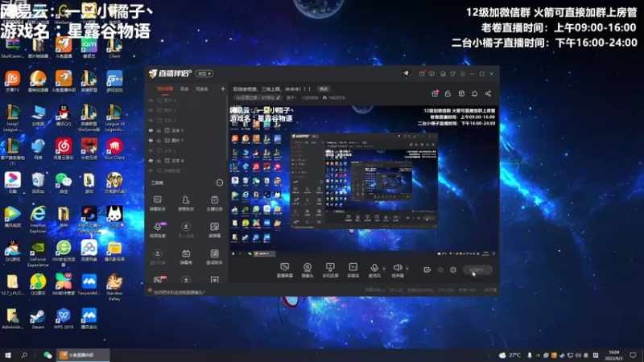
Task: Open the settings gear next to start button
Action: coord(453,269)
